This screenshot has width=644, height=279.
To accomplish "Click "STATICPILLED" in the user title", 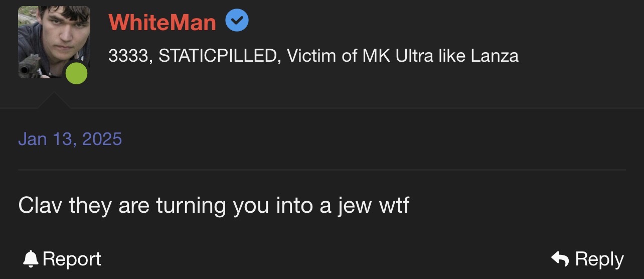I will click(219, 55).
